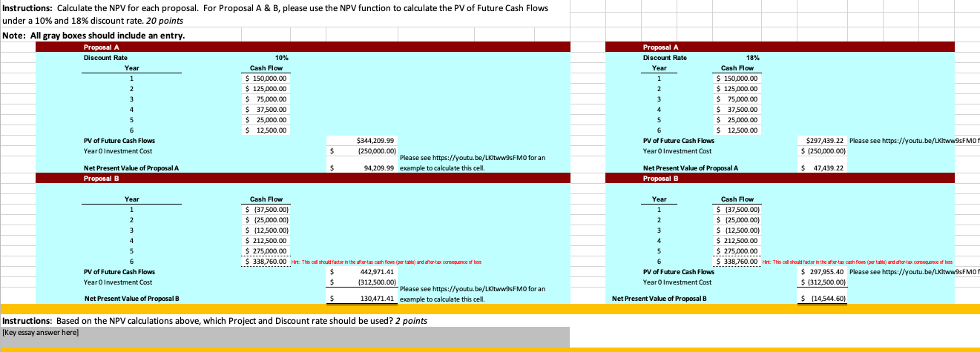Click the Cash Flow header below the 10% rate
The height and width of the screenshot is (352, 980).
266,67
